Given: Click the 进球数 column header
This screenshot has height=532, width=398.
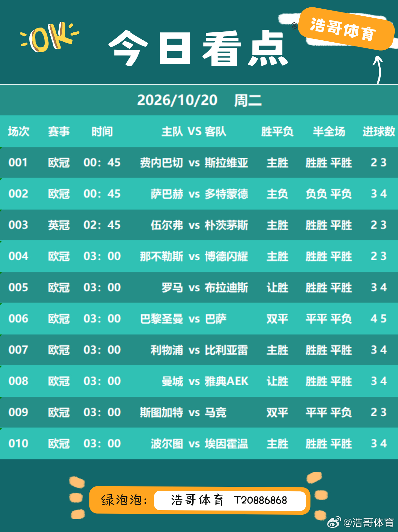Looking at the screenshot, I should click(x=379, y=131).
